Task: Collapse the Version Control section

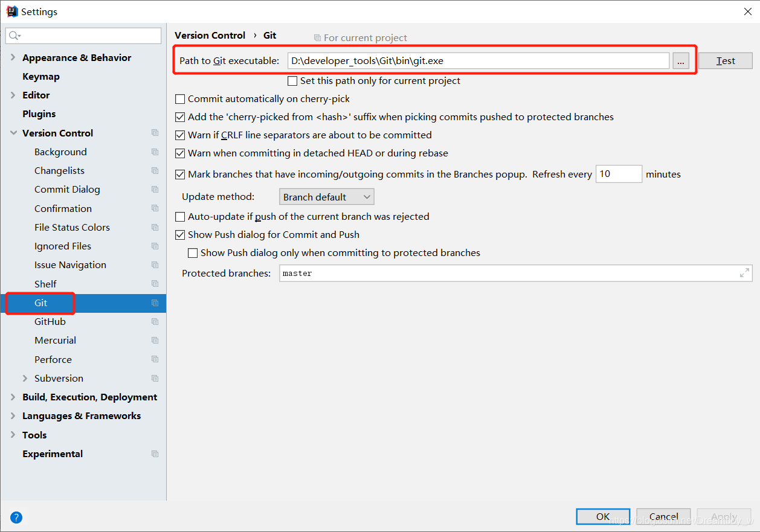Action: point(13,133)
